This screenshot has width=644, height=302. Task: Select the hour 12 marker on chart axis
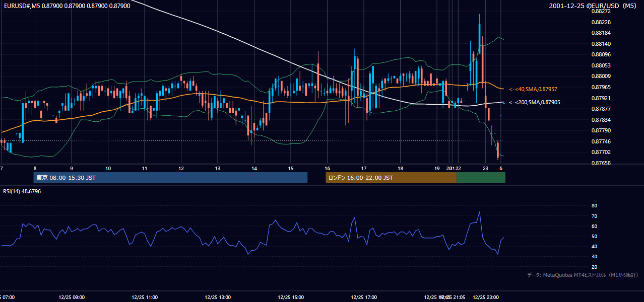point(181,168)
